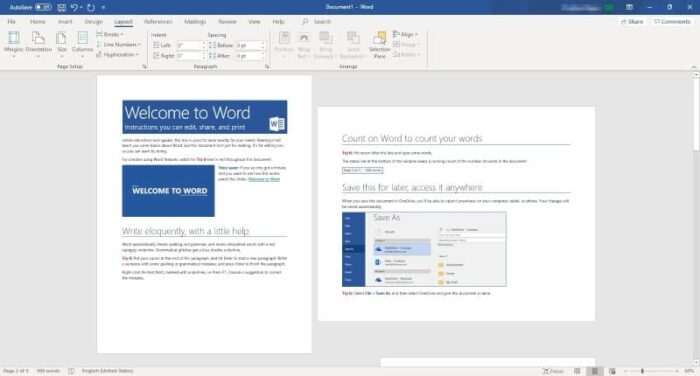Open the References tab
Viewport: 700px width, 376px height.
click(x=158, y=21)
